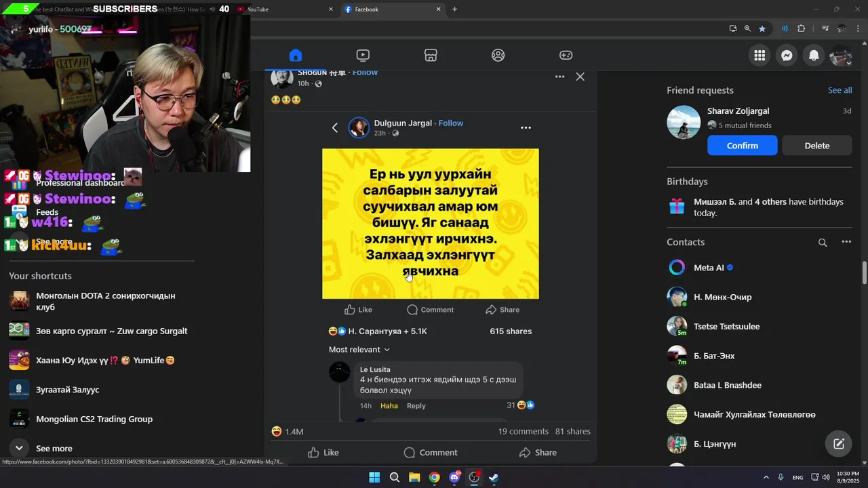The width and height of the screenshot is (868, 488).
Task: Open Зөв карго сургалт shortcut
Action: (x=102, y=331)
